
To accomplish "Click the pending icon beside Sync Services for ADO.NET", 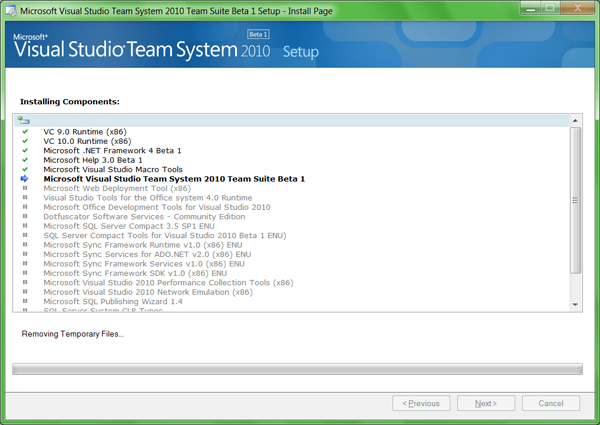I will point(25,254).
